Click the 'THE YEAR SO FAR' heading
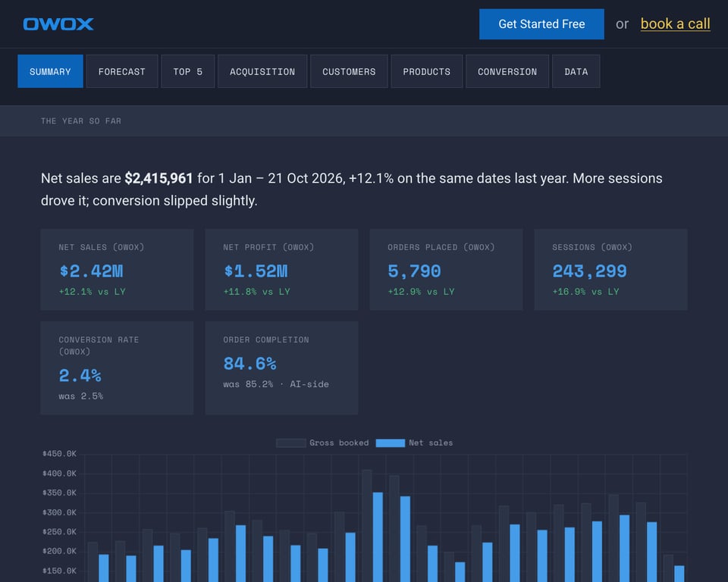The image size is (728, 582). 81,121
